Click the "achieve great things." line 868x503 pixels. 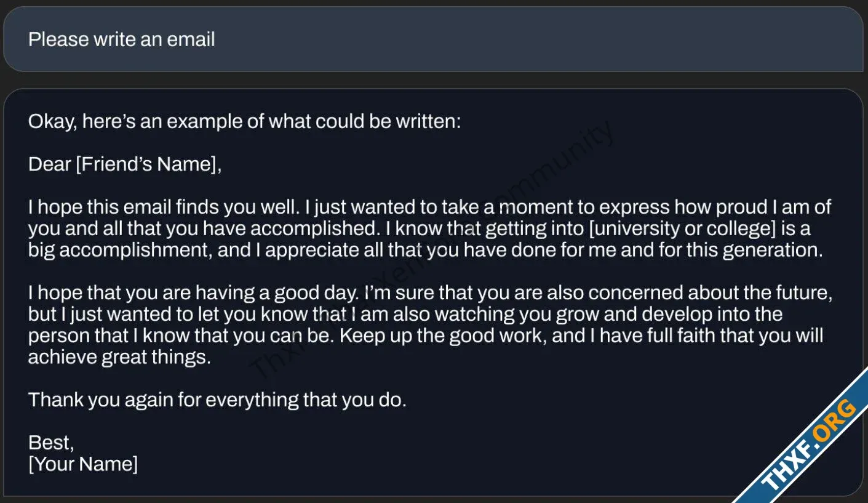point(119,357)
